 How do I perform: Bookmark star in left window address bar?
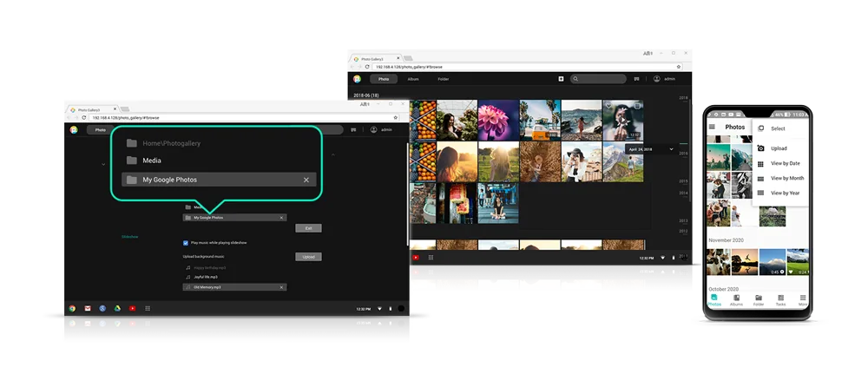click(395, 118)
